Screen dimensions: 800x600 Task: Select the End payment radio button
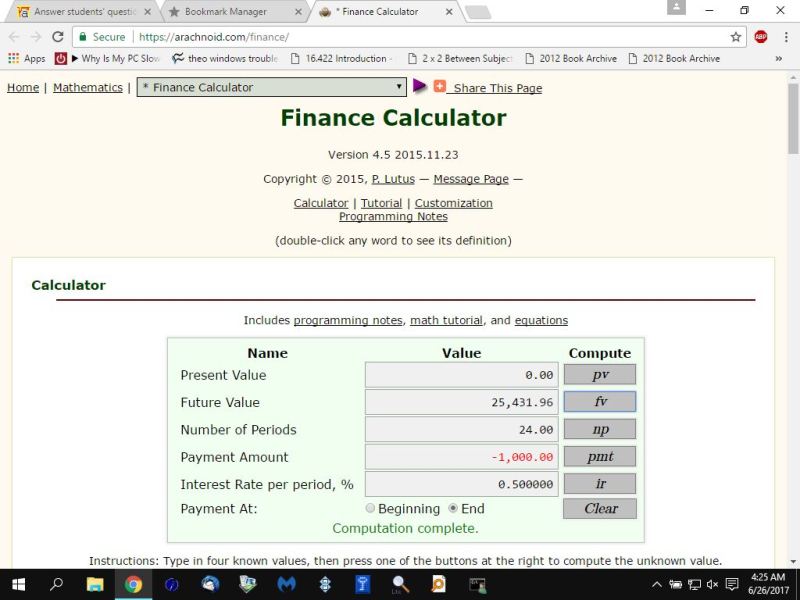tap(453, 508)
